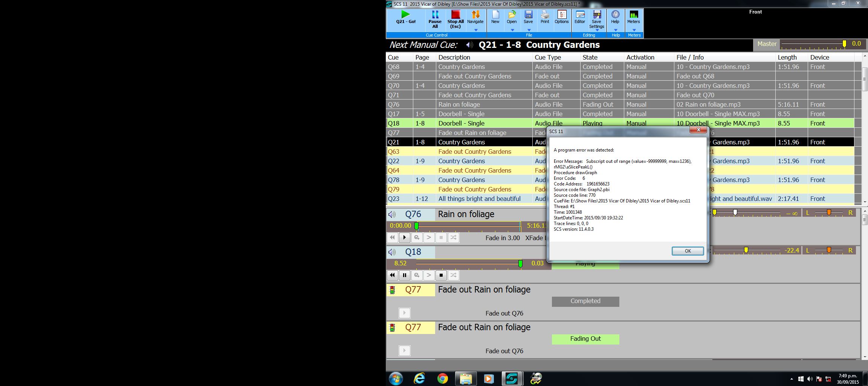Pause playback of cue Q18
Image resolution: width=868 pixels, height=386 pixels.
pyautogui.click(x=405, y=275)
